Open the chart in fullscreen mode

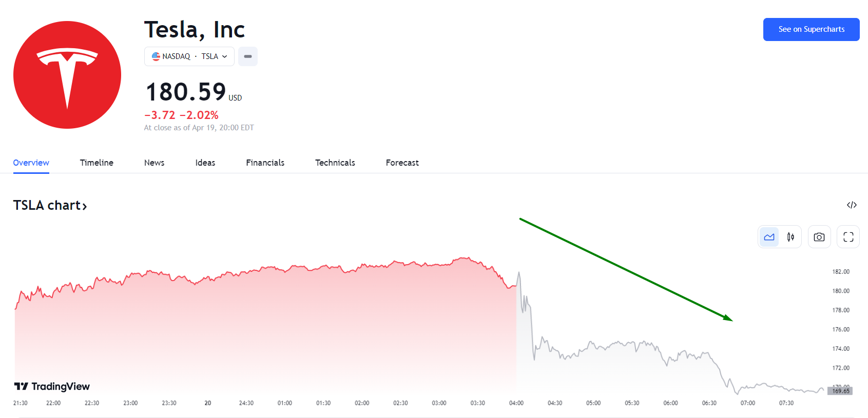(x=848, y=237)
